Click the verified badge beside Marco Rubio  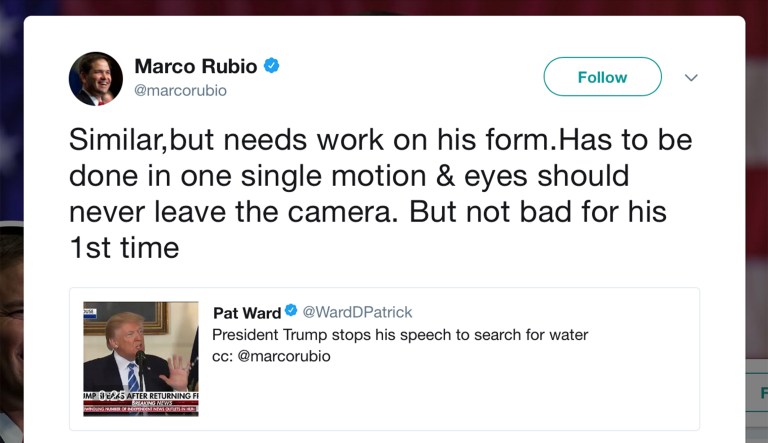point(272,66)
